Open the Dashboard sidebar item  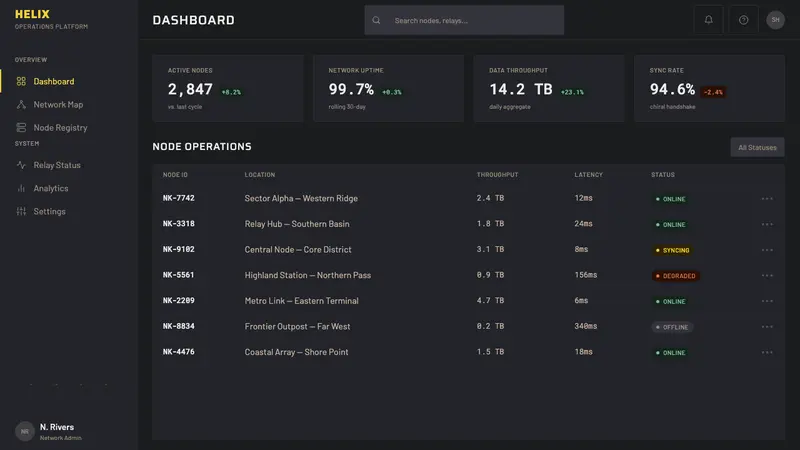[69, 82]
